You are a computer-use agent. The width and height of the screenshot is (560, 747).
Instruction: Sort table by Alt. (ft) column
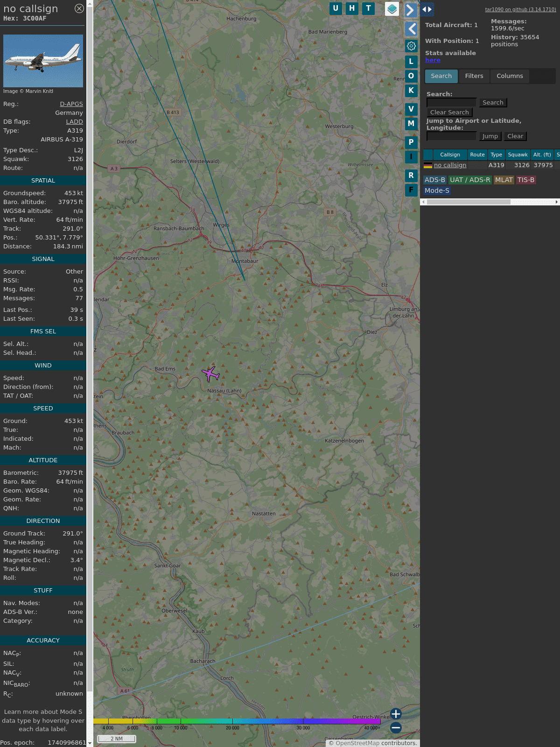tap(542, 155)
